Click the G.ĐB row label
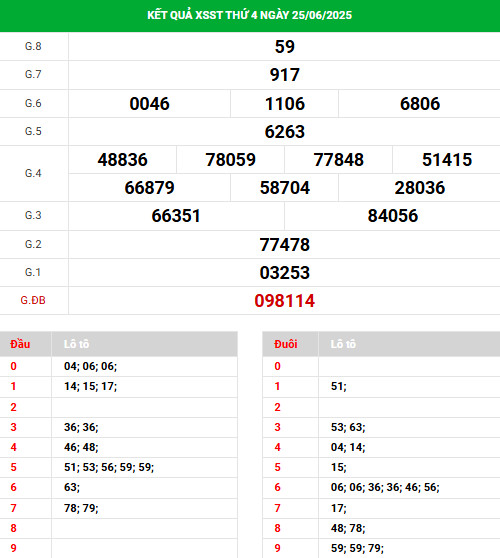Viewport: 500px width, 558px height. (33, 300)
